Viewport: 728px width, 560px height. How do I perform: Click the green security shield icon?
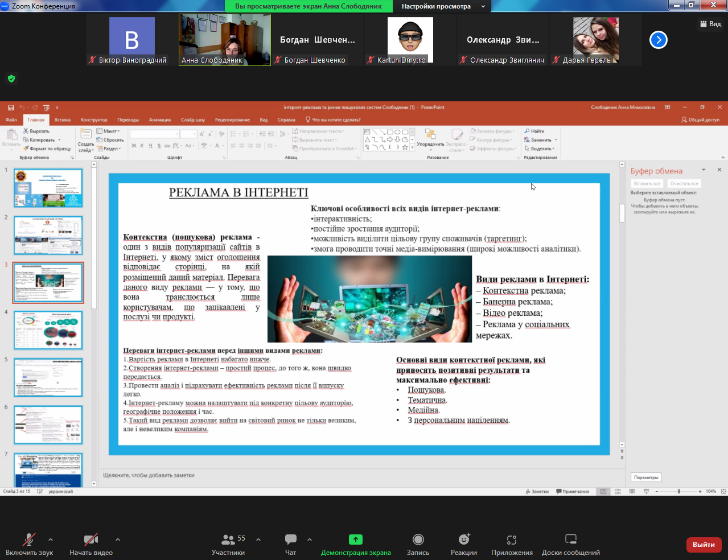pos(11,79)
